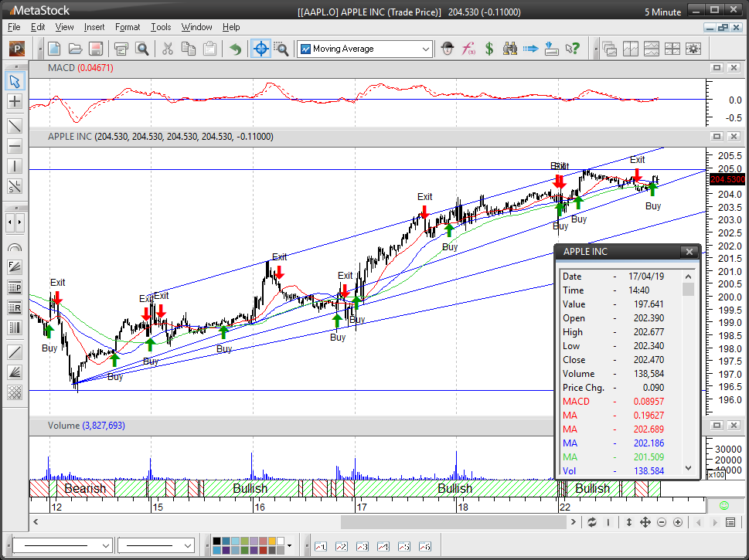Open the first line style dropdown
Image resolution: width=749 pixels, height=560 pixels.
[63, 545]
